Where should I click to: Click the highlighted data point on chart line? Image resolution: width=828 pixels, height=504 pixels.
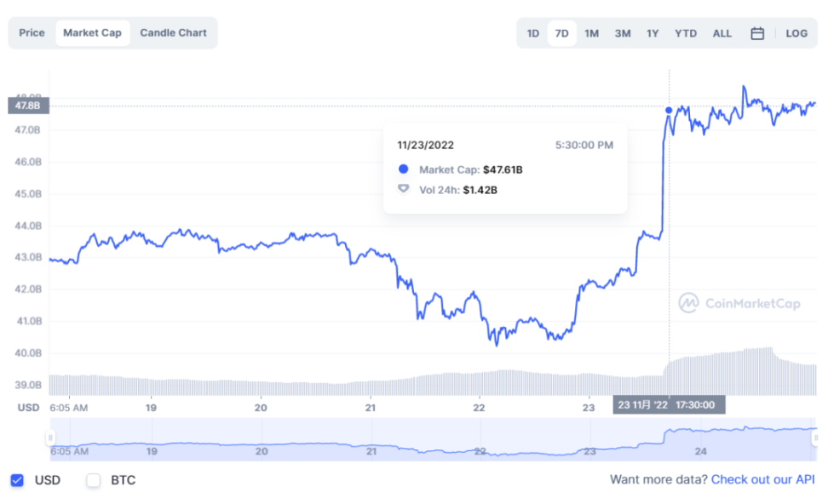669,110
